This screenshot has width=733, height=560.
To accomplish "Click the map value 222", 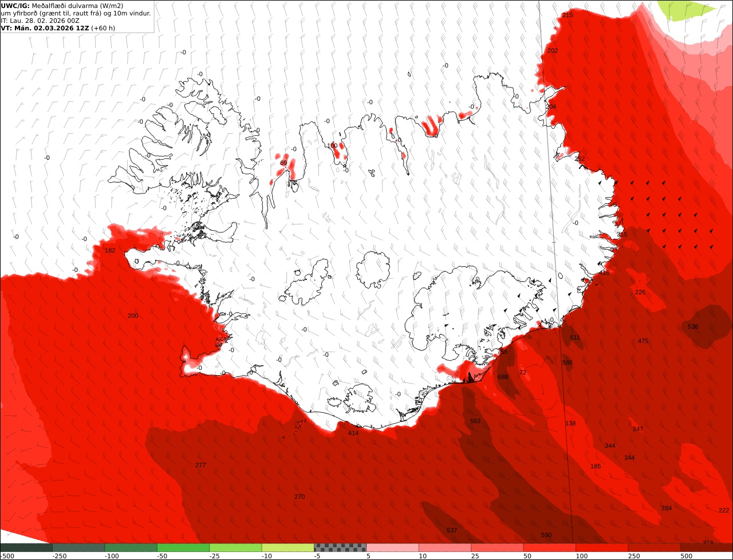I will click(724, 510).
